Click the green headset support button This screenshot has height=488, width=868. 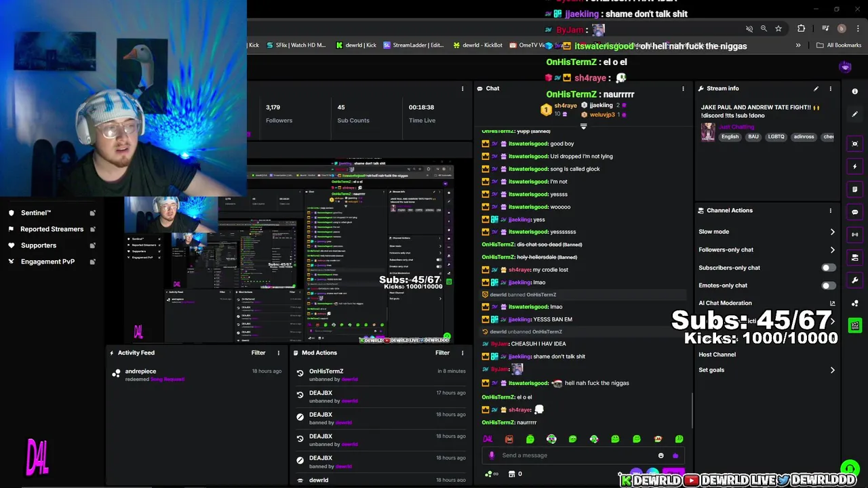[849, 468]
